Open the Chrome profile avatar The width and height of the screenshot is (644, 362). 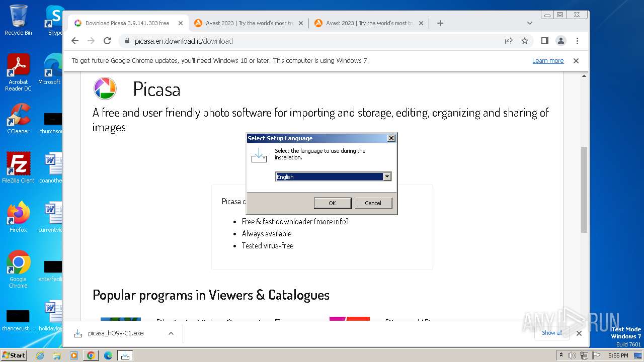(x=560, y=41)
